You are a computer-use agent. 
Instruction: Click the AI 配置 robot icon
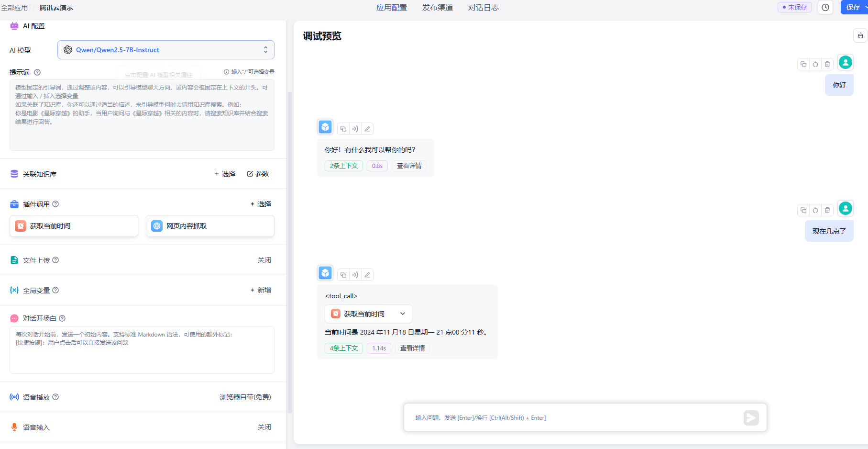(x=14, y=26)
